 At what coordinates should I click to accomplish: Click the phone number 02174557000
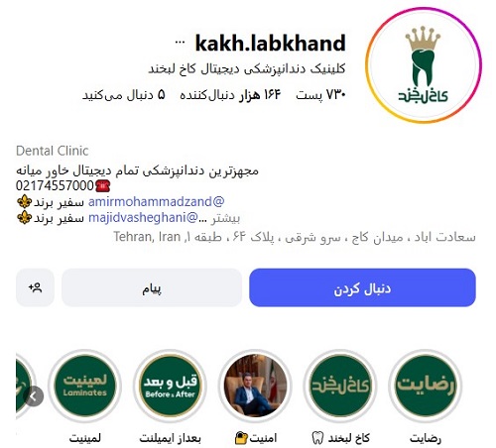[x=55, y=185]
